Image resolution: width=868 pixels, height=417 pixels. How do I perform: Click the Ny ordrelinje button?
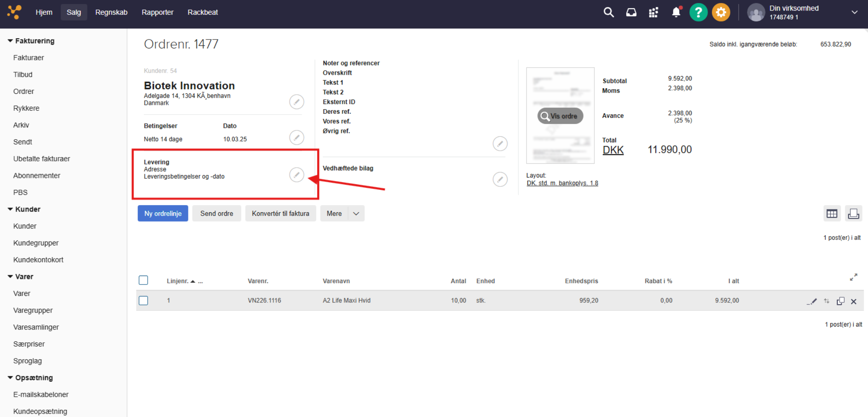[x=163, y=214]
